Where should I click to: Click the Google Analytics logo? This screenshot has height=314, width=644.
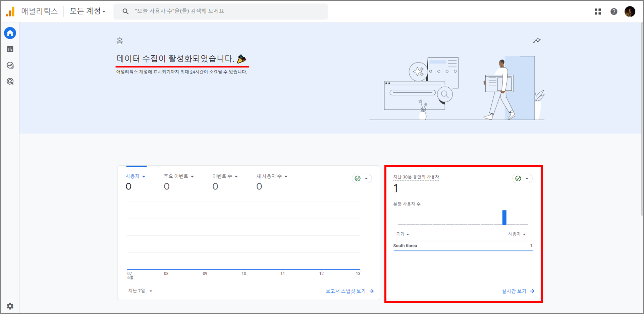point(11,11)
